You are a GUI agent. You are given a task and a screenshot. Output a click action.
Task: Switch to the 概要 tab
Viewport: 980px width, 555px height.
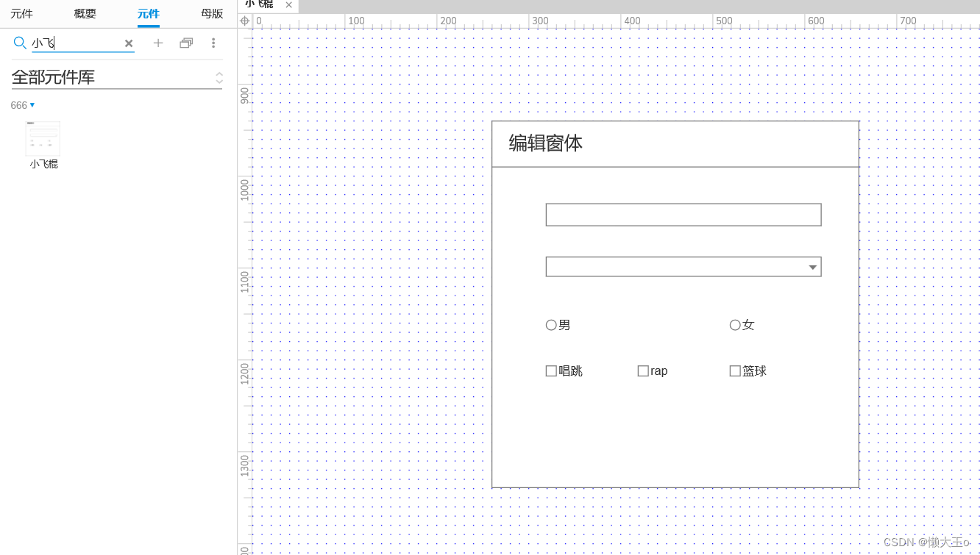(x=85, y=13)
